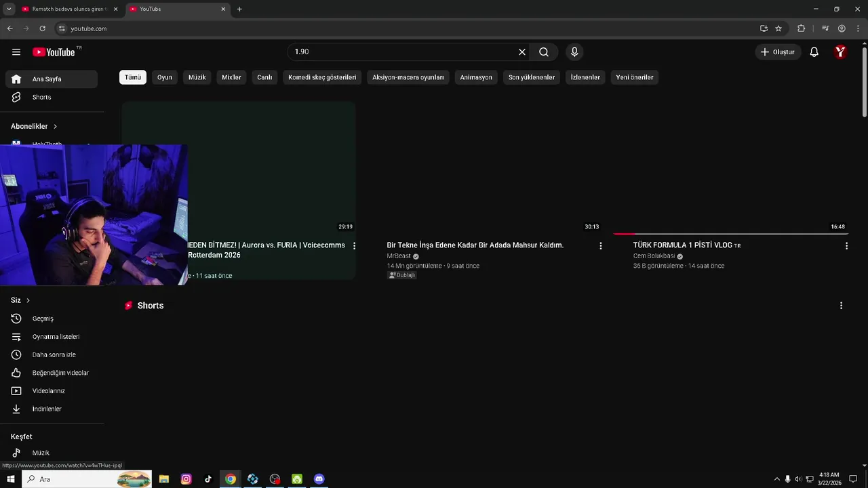Install app icon in address bar
868x488 pixels.
(x=764, y=28)
